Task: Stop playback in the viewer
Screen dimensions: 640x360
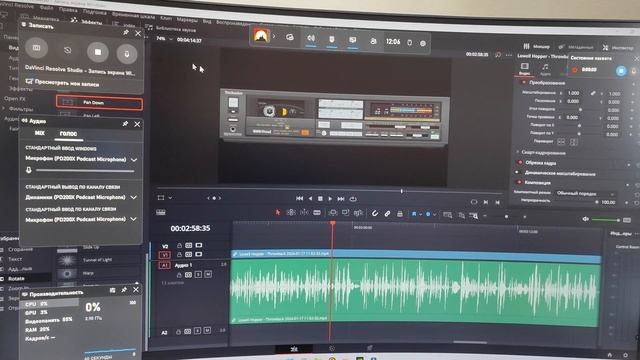Action: (320, 198)
